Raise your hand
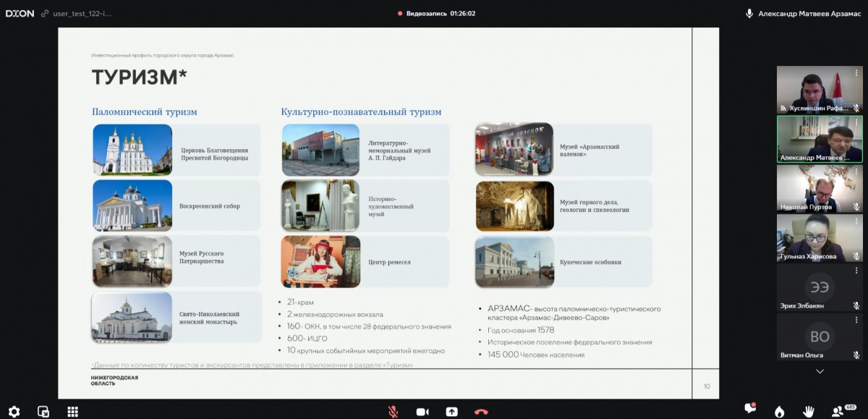868x419 pixels. pyautogui.click(x=808, y=411)
